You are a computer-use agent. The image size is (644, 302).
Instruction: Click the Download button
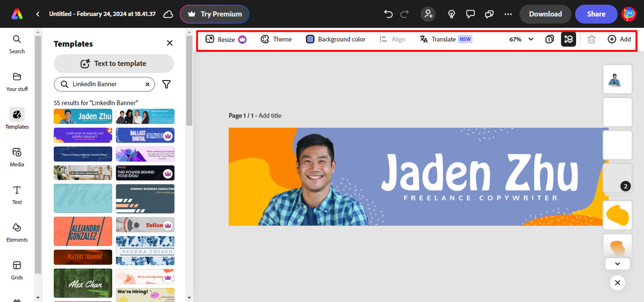[x=545, y=14]
